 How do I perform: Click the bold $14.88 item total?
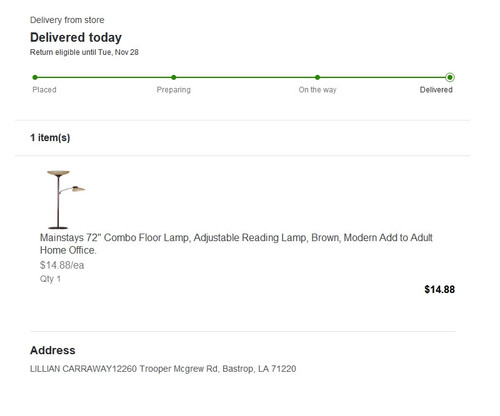pyautogui.click(x=439, y=289)
